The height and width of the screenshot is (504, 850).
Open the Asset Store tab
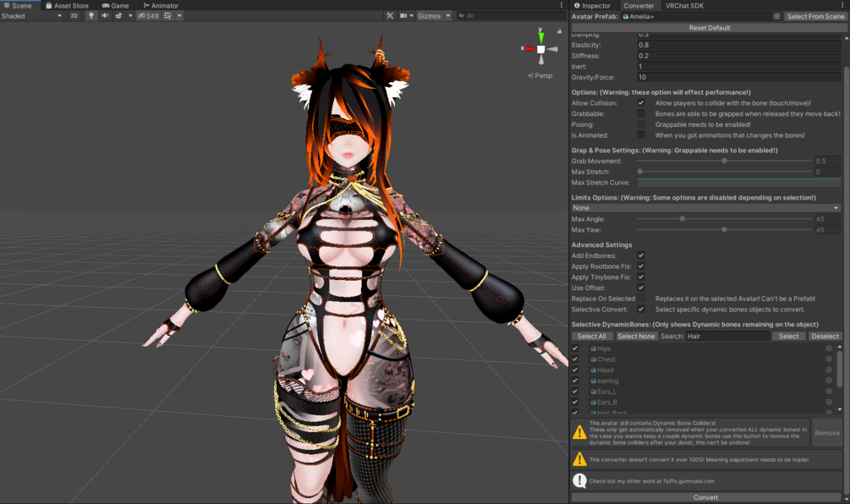pyautogui.click(x=67, y=5)
